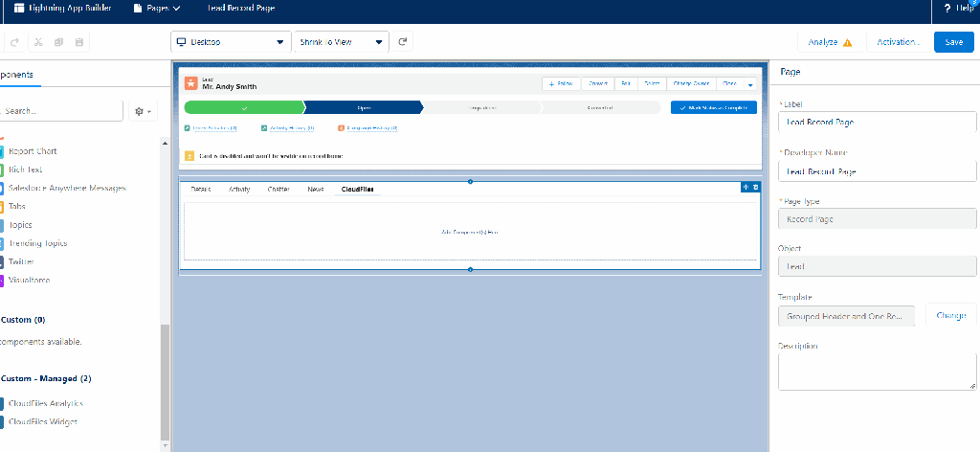Image resolution: width=980 pixels, height=452 pixels.
Task: Click Mark Status as Complete button
Action: [714, 107]
